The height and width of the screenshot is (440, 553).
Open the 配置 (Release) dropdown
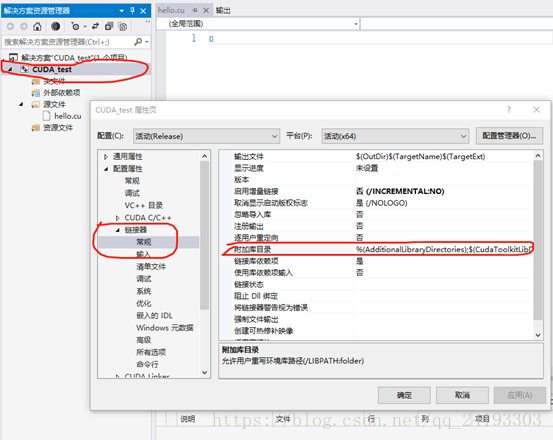click(206, 136)
